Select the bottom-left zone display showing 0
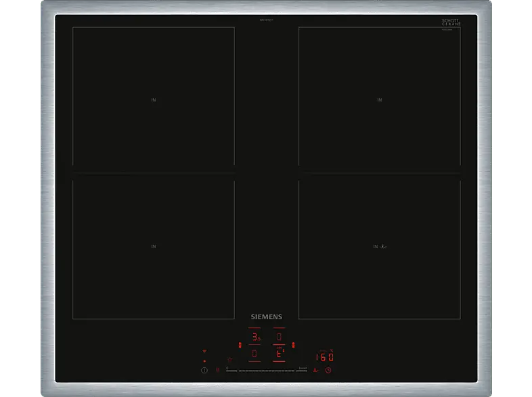 coord(255,353)
